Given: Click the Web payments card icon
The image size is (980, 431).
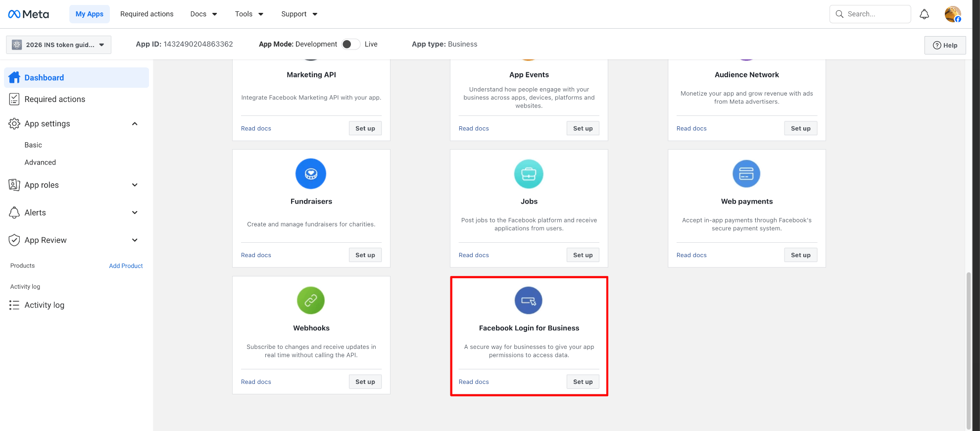Looking at the screenshot, I should pos(746,174).
